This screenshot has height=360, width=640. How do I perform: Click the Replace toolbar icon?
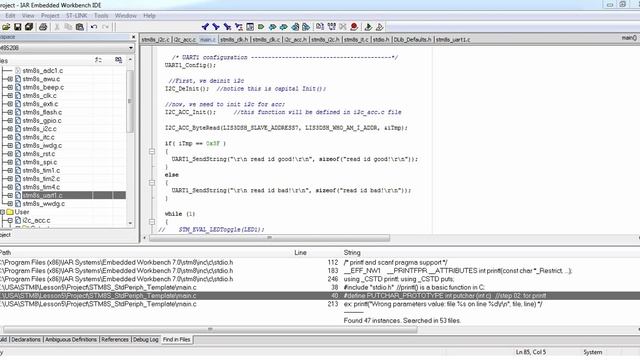239,27
